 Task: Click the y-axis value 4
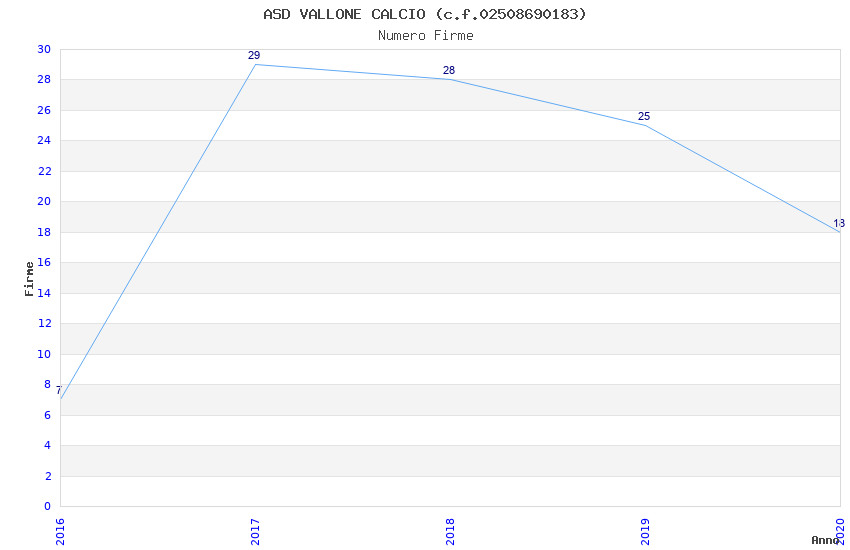click(x=48, y=445)
